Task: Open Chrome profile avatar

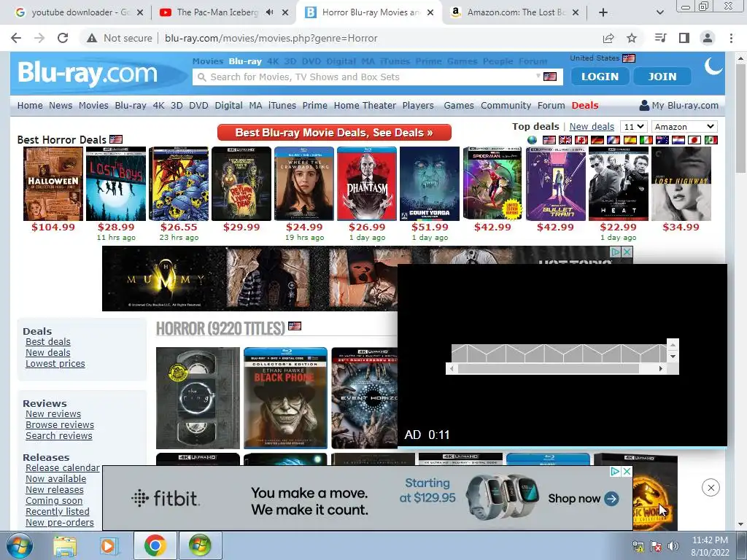Action: [x=708, y=38]
